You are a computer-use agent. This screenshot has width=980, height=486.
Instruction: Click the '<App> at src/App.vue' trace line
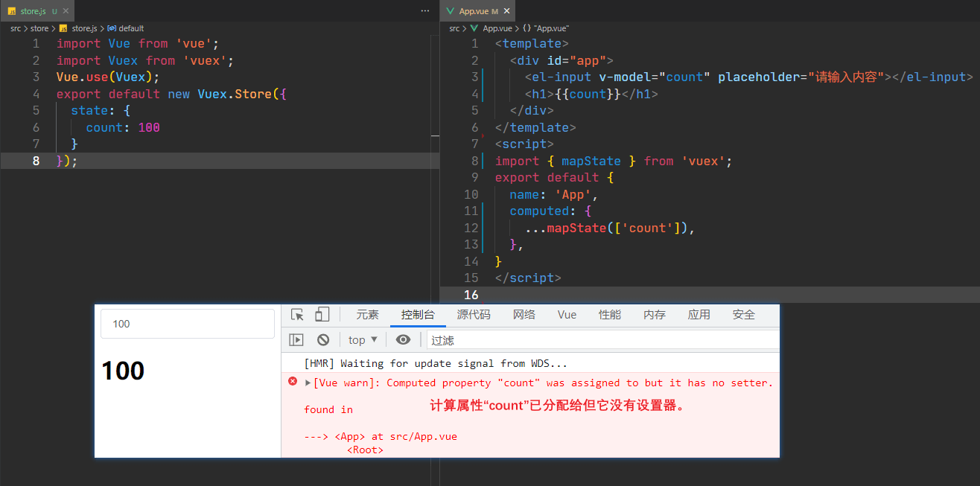[x=381, y=436]
